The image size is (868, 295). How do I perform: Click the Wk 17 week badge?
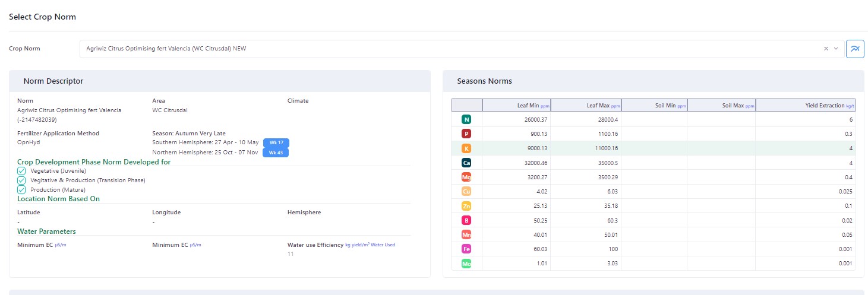pos(276,143)
